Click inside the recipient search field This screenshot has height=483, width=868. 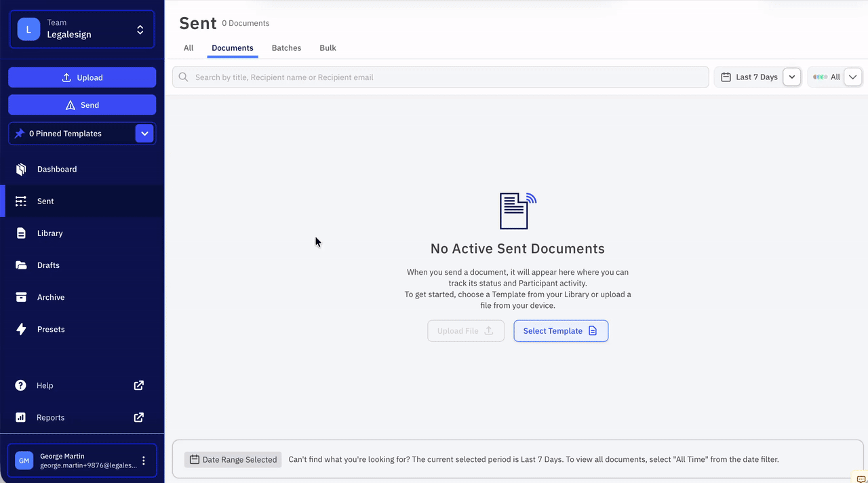pos(441,77)
